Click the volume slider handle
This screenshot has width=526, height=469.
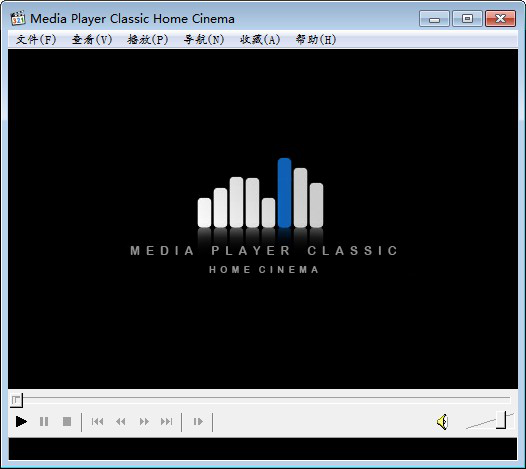pos(501,420)
